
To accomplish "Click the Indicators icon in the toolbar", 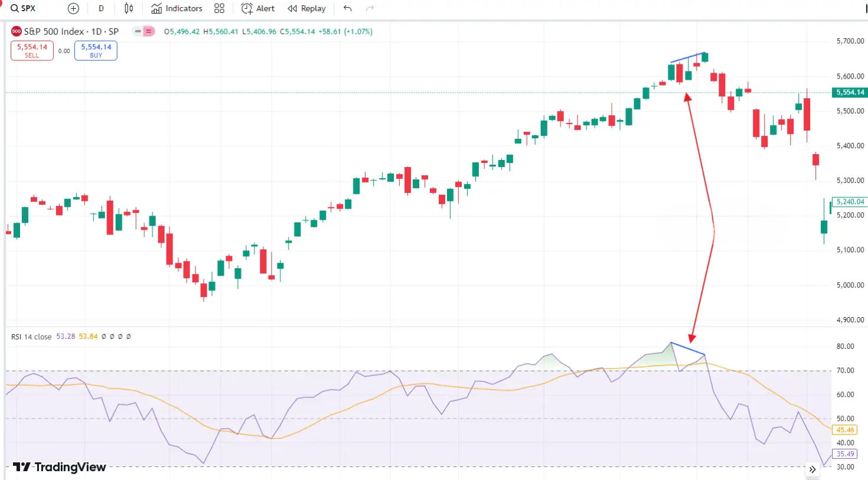I will (x=156, y=8).
